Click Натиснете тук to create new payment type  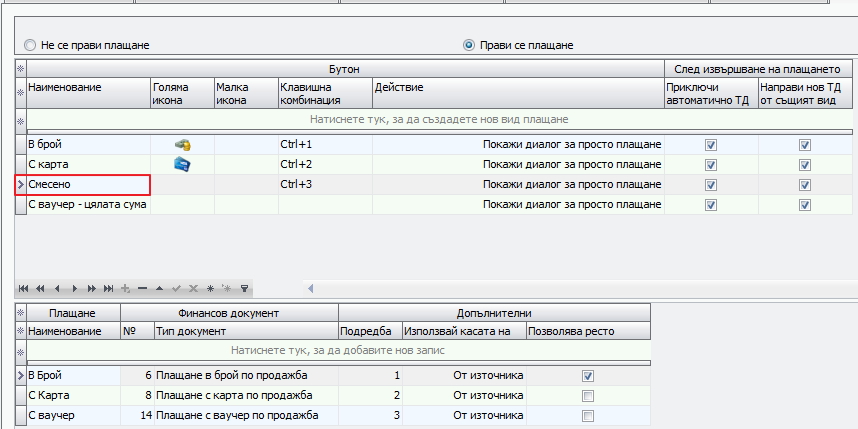pos(439,119)
